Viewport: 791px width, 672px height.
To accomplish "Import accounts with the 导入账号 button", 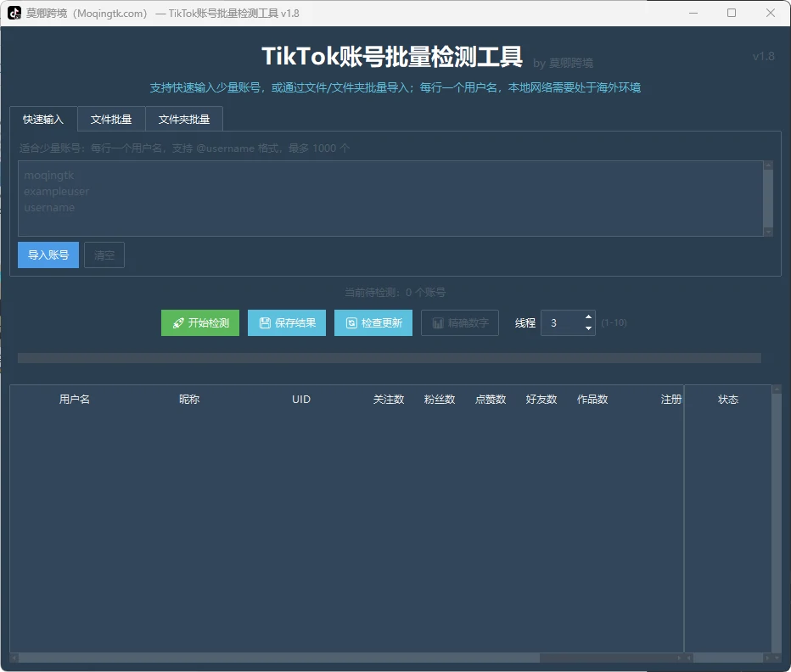I will (x=48, y=255).
